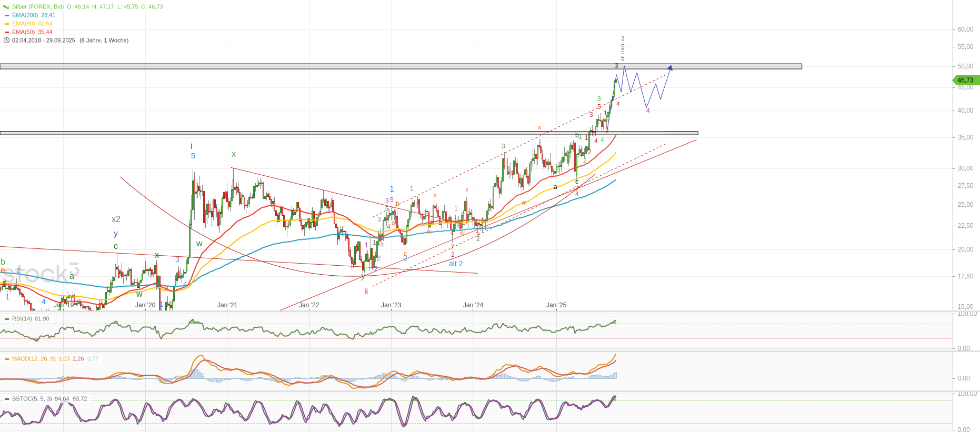Click the clock icon beside the date range
980x432 pixels.
point(6,41)
